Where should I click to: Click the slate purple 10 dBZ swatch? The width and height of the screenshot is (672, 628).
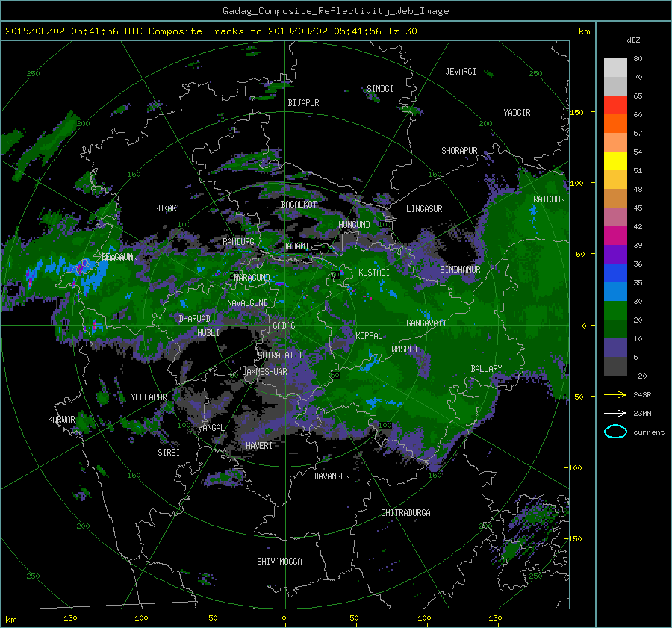[x=615, y=348]
